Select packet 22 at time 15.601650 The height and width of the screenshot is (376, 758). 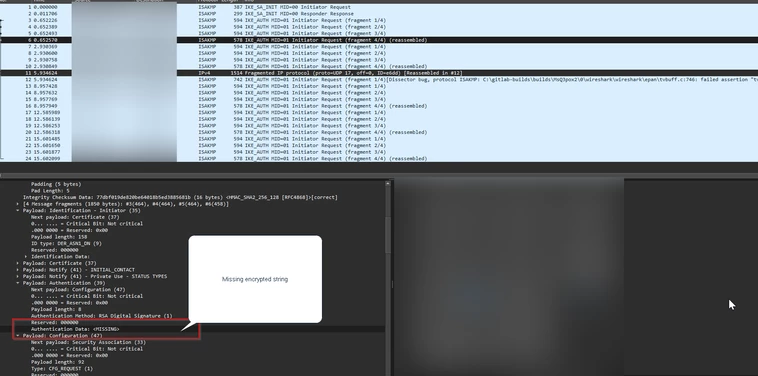[x=379, y=145]
